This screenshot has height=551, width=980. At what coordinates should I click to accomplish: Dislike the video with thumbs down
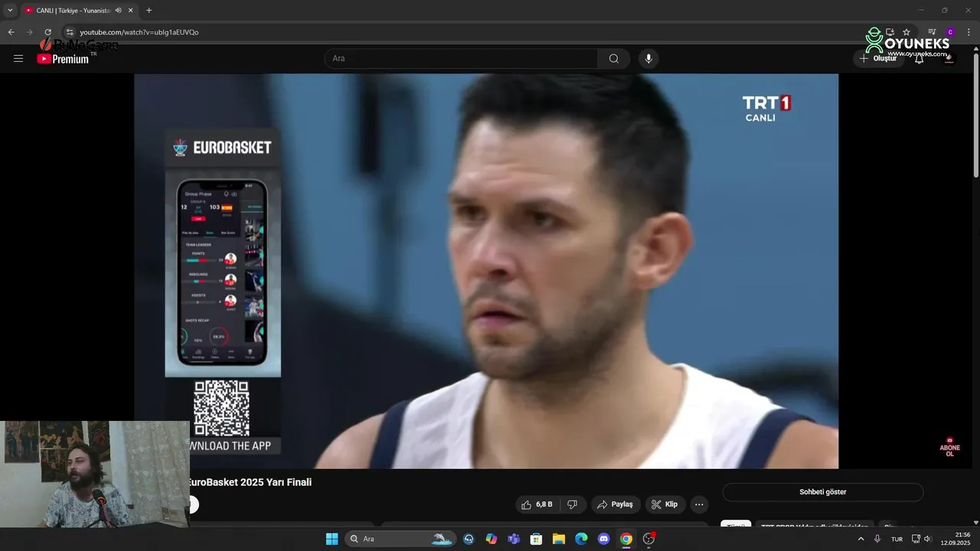[x=573, y=504]
